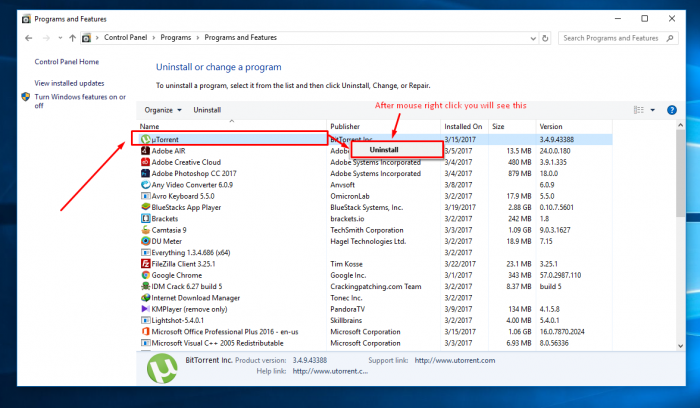700x408 pixels.
Task: Expand the view options dropdown arrow
Action: click(x=653, y=110)
